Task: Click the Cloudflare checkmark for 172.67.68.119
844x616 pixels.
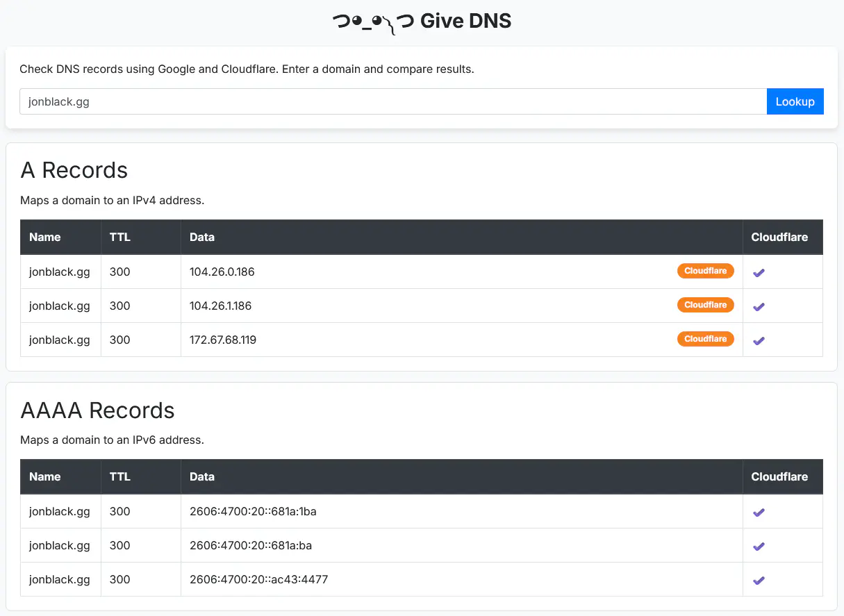Action: 759,341
